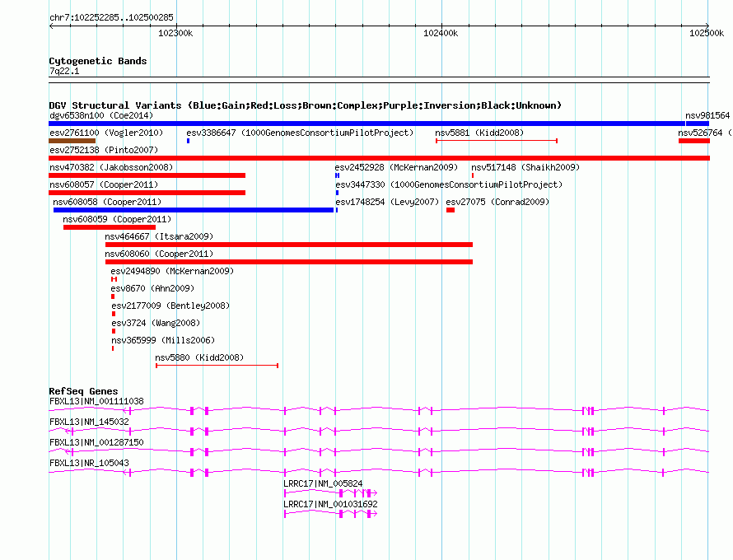This screenshot has width=733, height=560.
Task: Select LRRC17 NM_001031692 transcript glyph
Action: pyautogui.click(x=330, y=513)
